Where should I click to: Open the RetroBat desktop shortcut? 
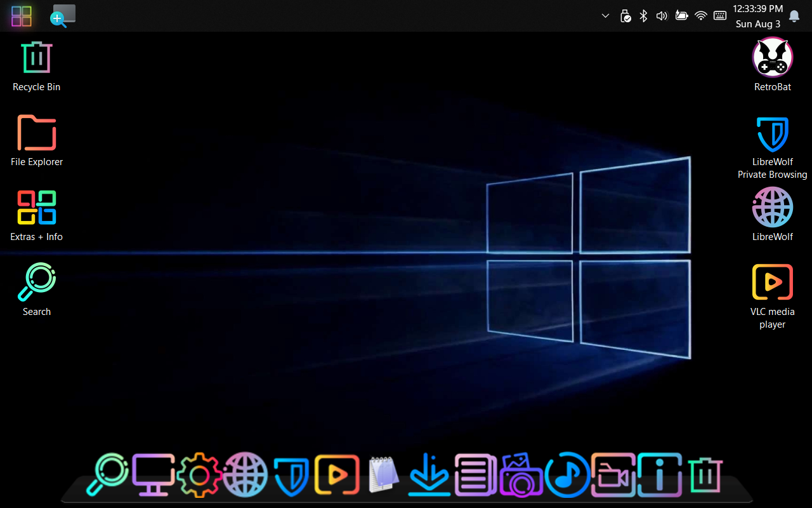772,58
